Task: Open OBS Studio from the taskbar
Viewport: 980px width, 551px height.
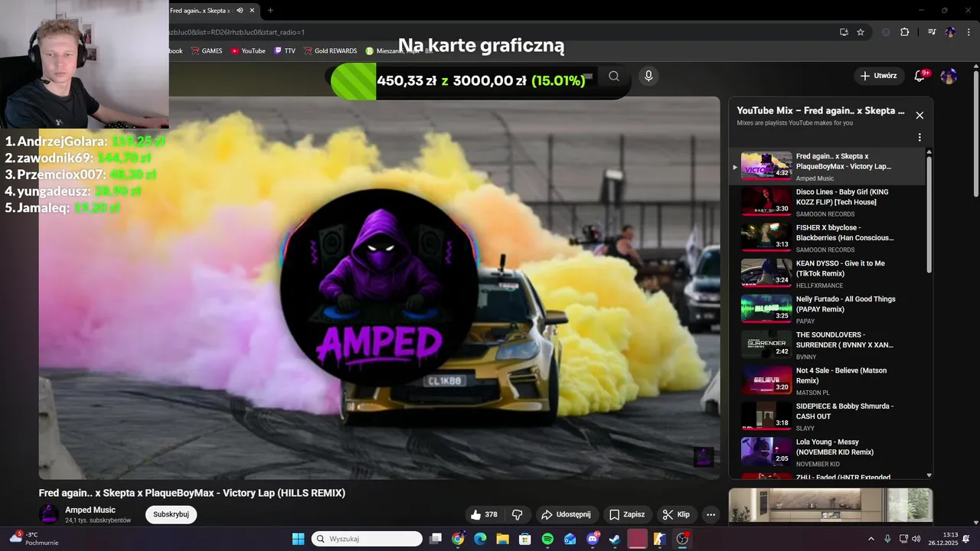Action: coord(682,539)
